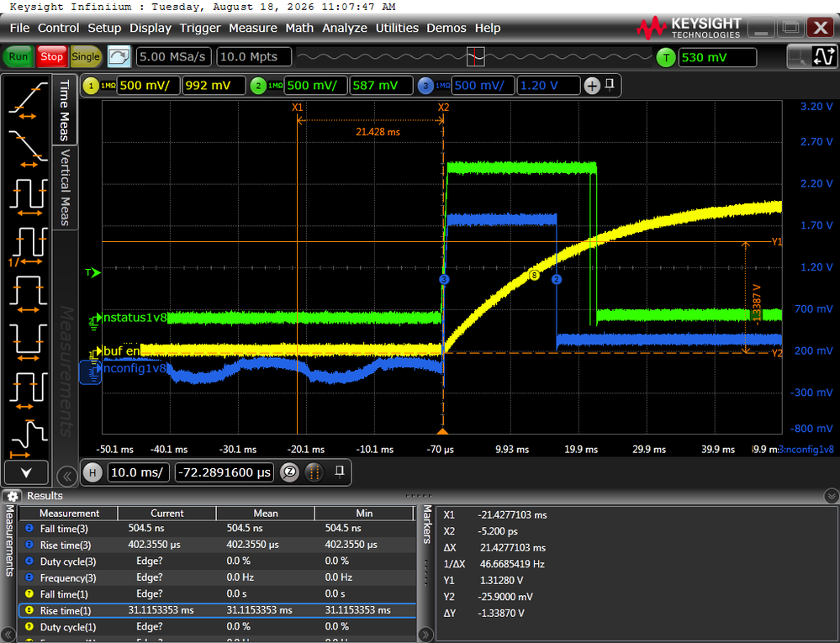
Task: Click the trigger T indicator button
Action: pos(666,57)
